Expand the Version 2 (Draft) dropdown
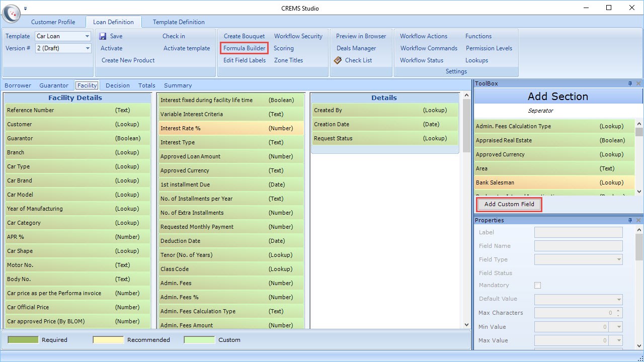 point(87,48)
